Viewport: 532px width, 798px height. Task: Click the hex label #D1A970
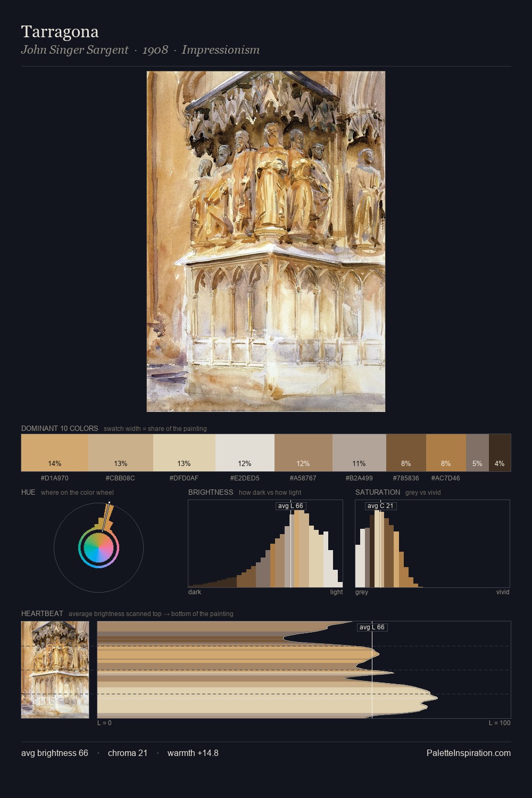point(55,478)
